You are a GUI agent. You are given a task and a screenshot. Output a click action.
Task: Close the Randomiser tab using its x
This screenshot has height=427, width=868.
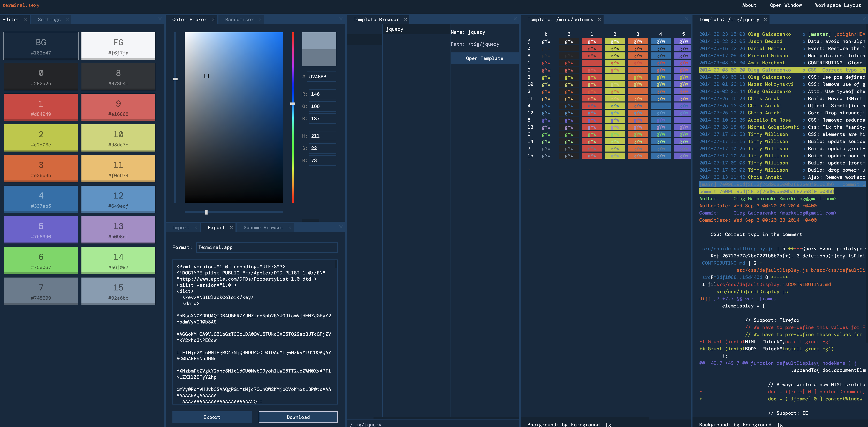coord(260,20)
